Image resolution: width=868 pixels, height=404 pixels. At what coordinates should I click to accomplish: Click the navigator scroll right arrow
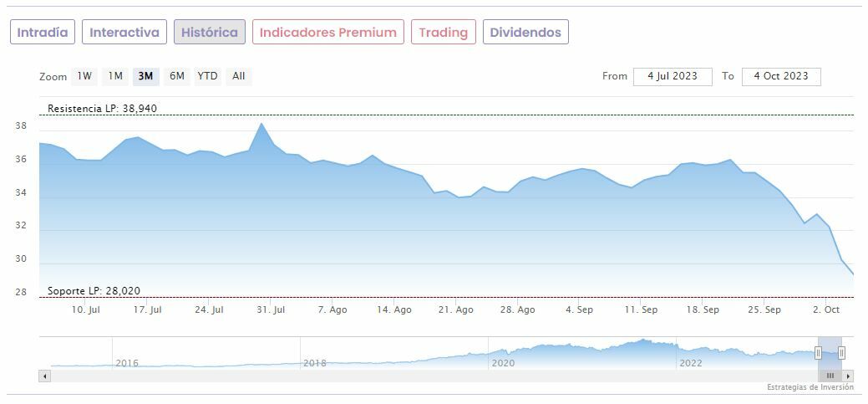[x=848, y=376]
